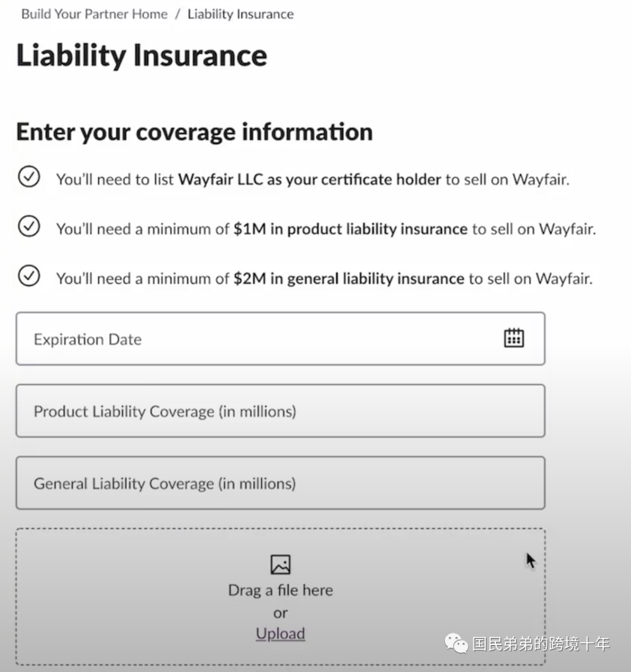Click the $1M product liability insurance text
The width and height of the screenshot is (631, 672).
pyautogui.click(x=351, y=229)
